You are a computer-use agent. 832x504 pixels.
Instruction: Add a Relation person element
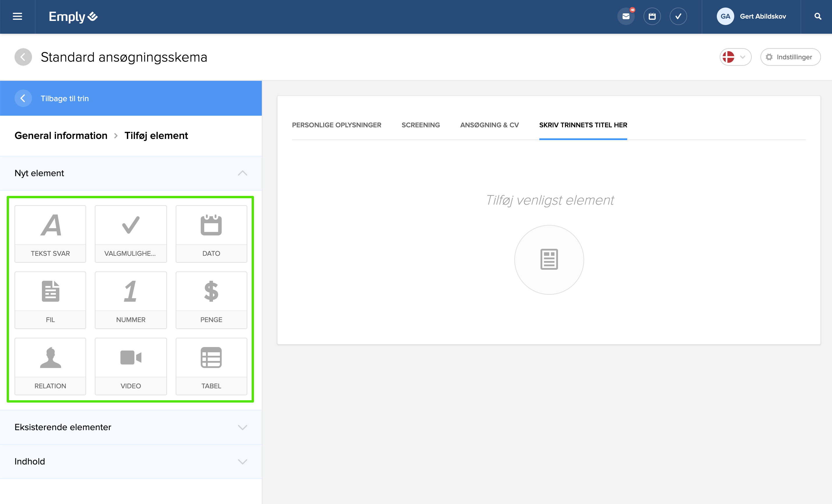pos(50,366)
